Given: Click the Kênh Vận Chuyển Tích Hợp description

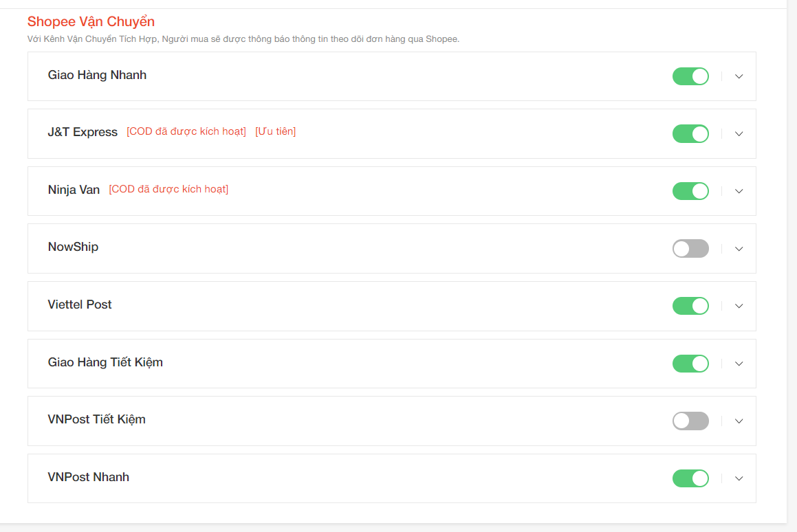Looking at the screenshot, I should [x=243, y=39].
